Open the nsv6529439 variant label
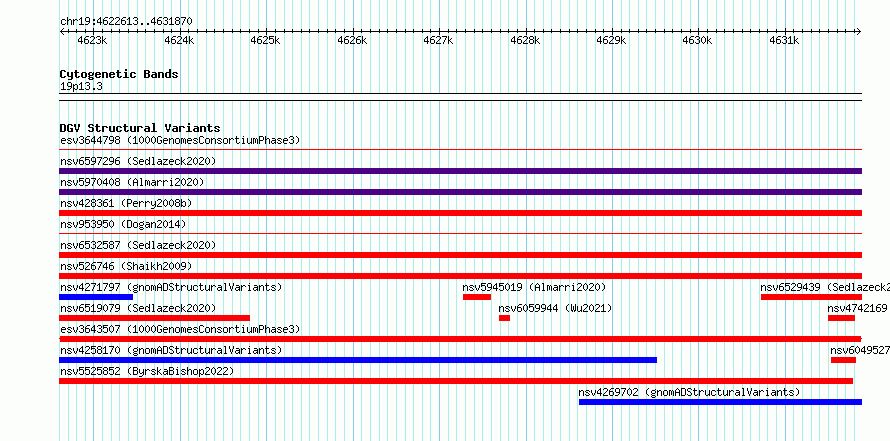Image resolution: width=890 pixels, height=441 pixels. coord(825,287)
